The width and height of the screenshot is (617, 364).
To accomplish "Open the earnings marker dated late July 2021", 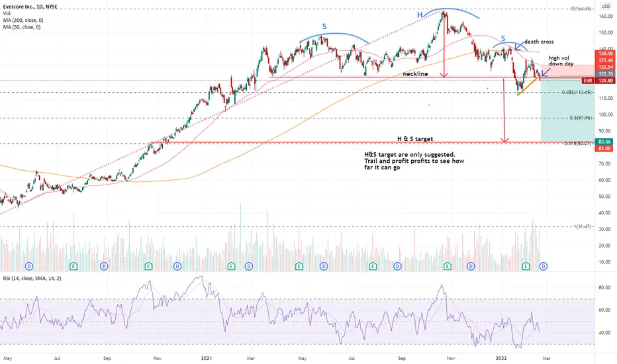I will point(373,267).
